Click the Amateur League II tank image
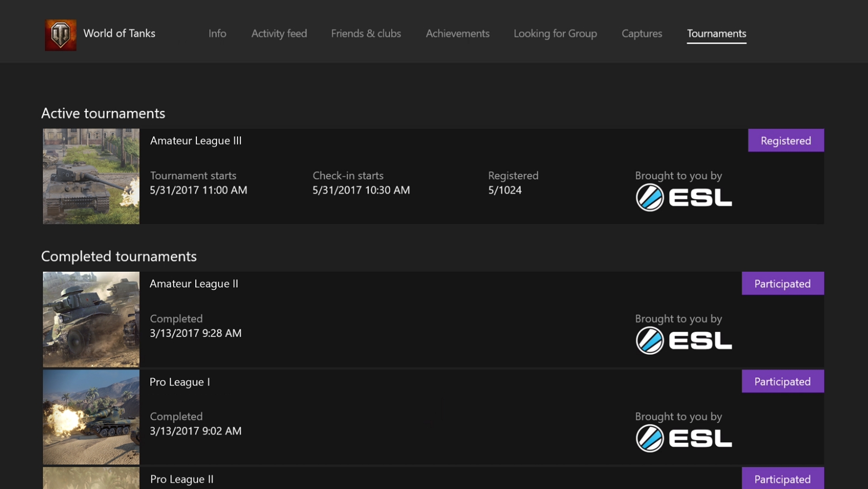868x489 pixels. tap(91, 319)
